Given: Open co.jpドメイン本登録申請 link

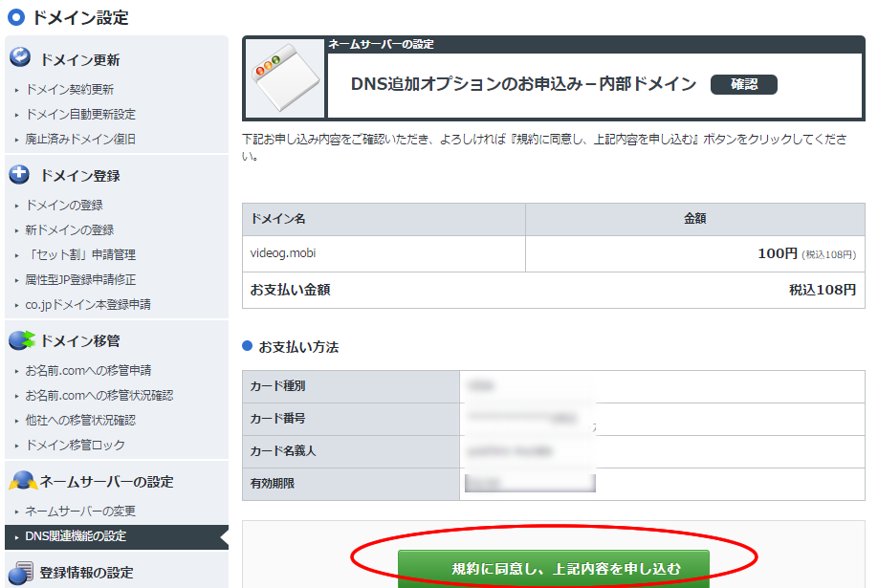Looking at the screenshot, I should tap(88, 305).
